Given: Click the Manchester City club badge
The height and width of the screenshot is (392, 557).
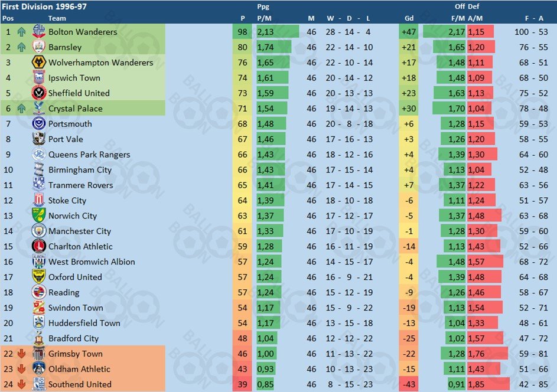Looking at the screenshot, I should [39, 231].
